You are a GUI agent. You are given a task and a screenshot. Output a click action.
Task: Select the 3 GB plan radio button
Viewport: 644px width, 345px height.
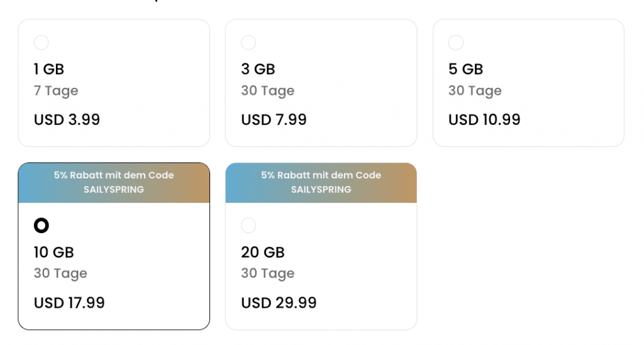click(x=248, y=43)
